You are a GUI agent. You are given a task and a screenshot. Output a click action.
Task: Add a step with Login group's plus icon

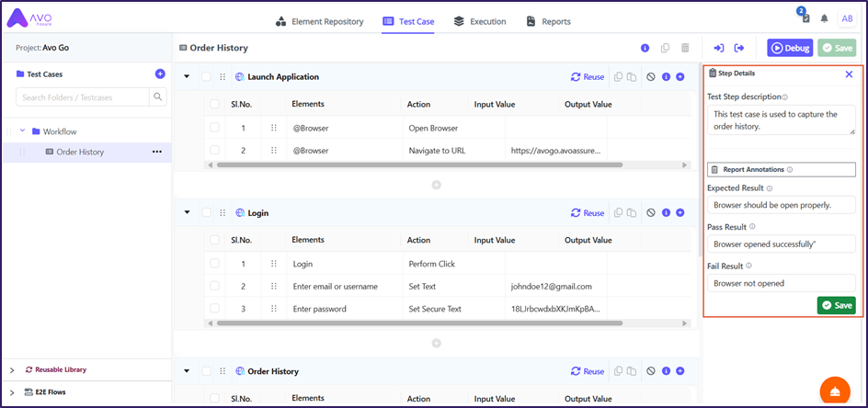680,213
